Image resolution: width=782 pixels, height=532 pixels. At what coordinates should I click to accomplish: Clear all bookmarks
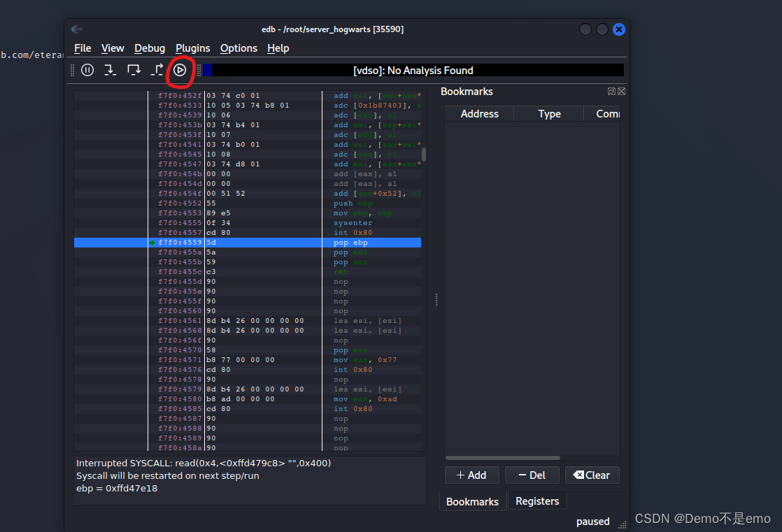coord(592,475)
